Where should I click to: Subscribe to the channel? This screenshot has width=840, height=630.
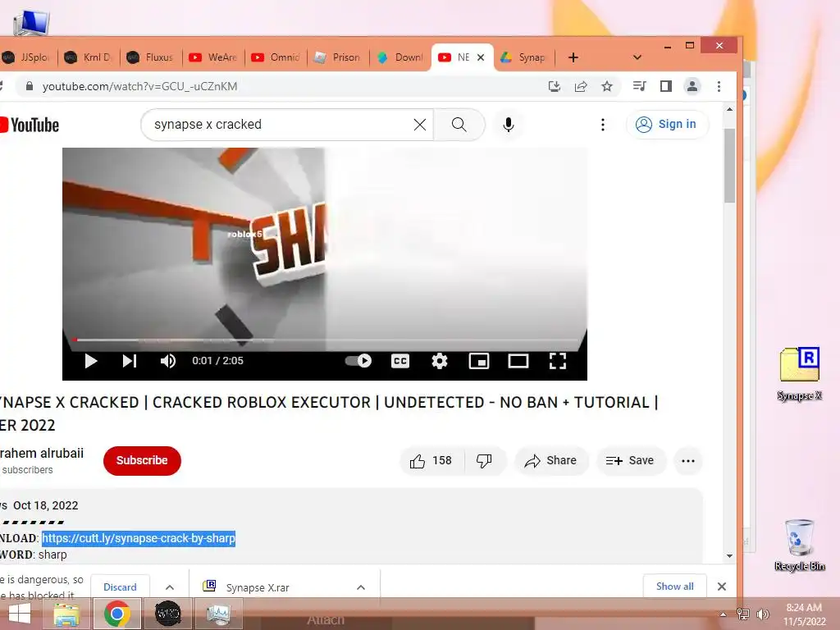pos(142,460)
